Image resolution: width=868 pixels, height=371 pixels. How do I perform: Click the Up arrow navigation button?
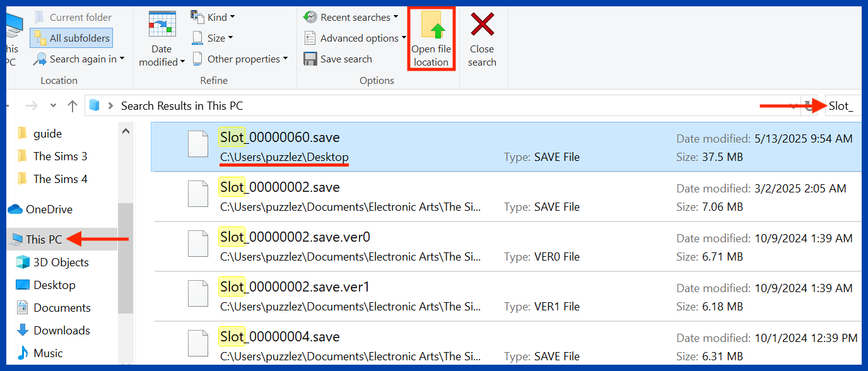73,106
